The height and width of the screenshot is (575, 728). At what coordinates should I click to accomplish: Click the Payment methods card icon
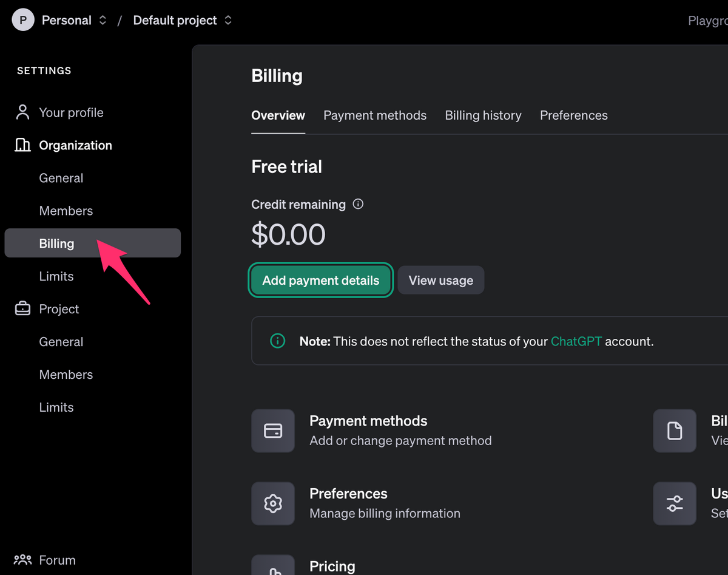273,430
